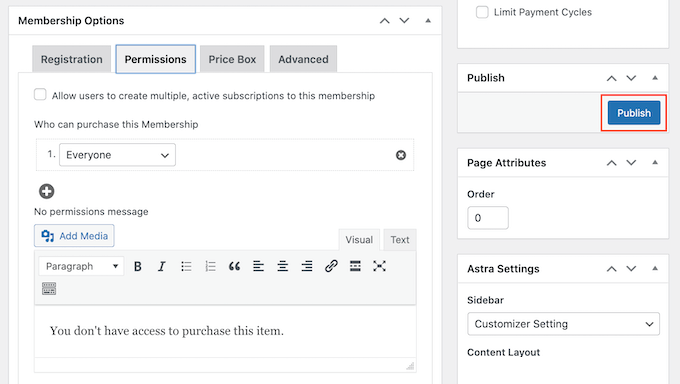Screen dimensions: 680x384
Task: Insert a bulleted list
Action: pyautogui.click(x=186, y=266)
